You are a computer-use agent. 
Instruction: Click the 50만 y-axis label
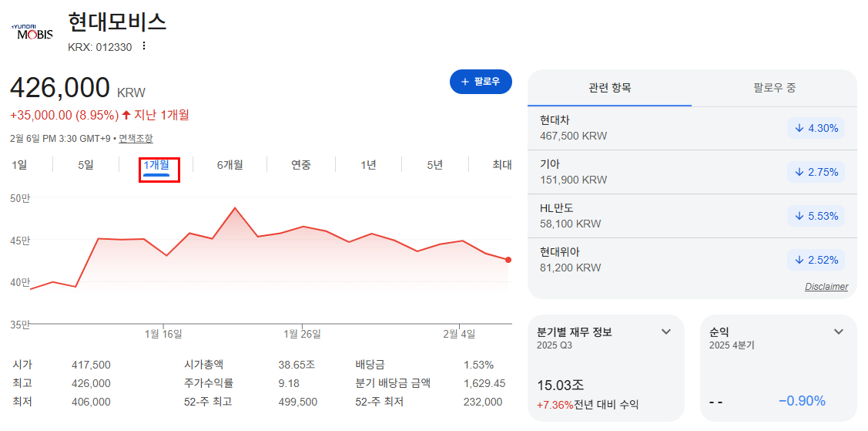click(20, 198)
